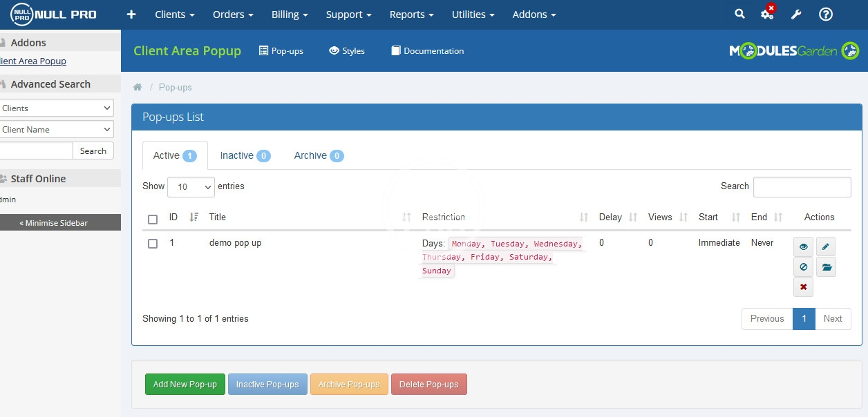Expand the Show entries count dropdown

pyautogui.click(x=191, y=186)
